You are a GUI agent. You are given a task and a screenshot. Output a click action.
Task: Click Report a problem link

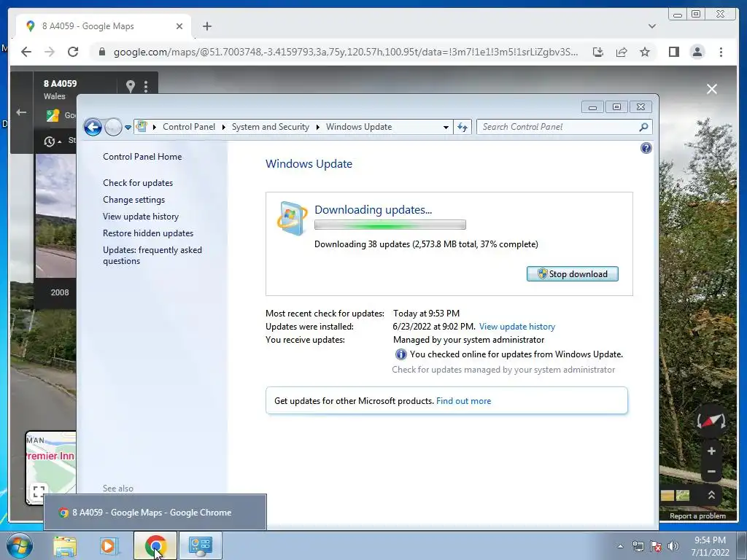pyautogui.click(x=697, y=516)
